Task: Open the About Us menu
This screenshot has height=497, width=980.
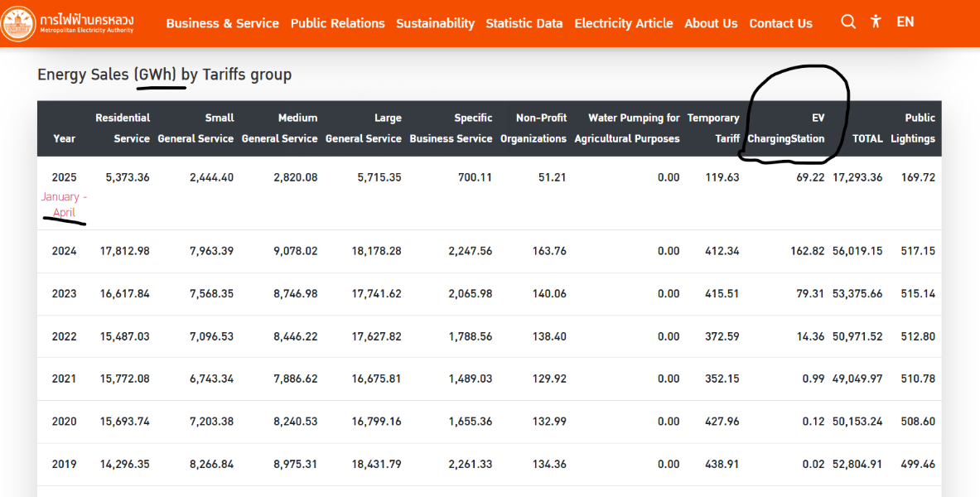Action: pos(711,23)
